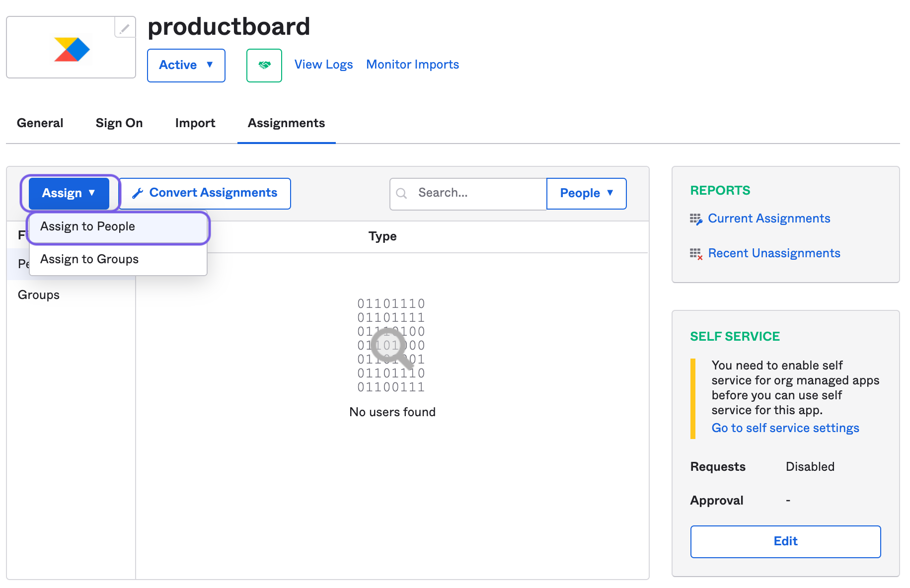Click the No users found text
The width and height of the screenshot is (910, 588).
pos(392,412)
